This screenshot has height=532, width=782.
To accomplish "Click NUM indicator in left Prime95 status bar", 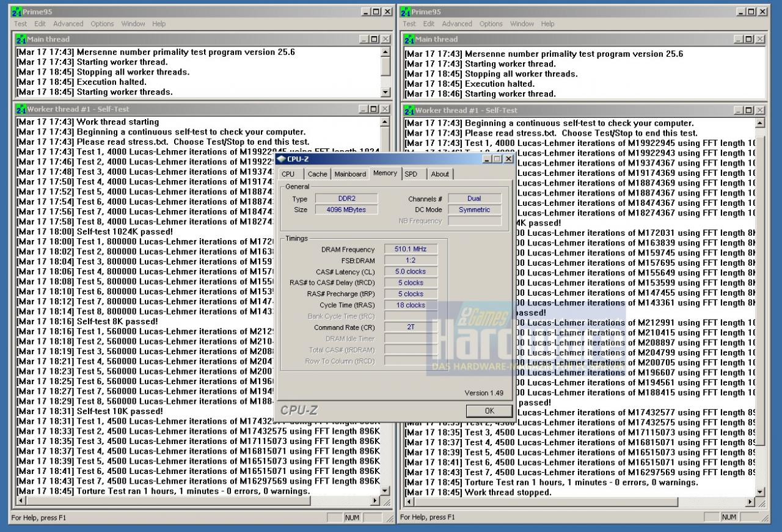I will click(x=352, y=518).
